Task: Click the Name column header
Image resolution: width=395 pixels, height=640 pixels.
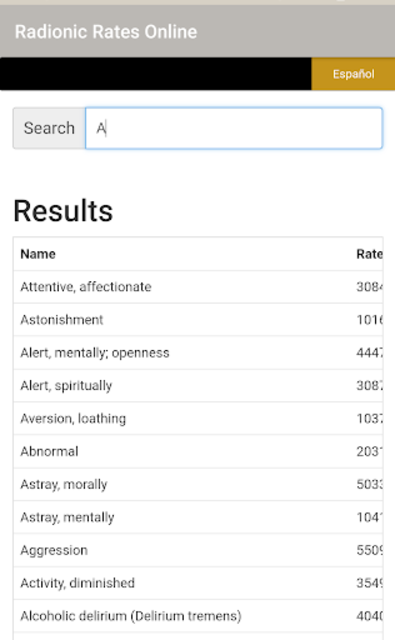Action: pos(38,254)
